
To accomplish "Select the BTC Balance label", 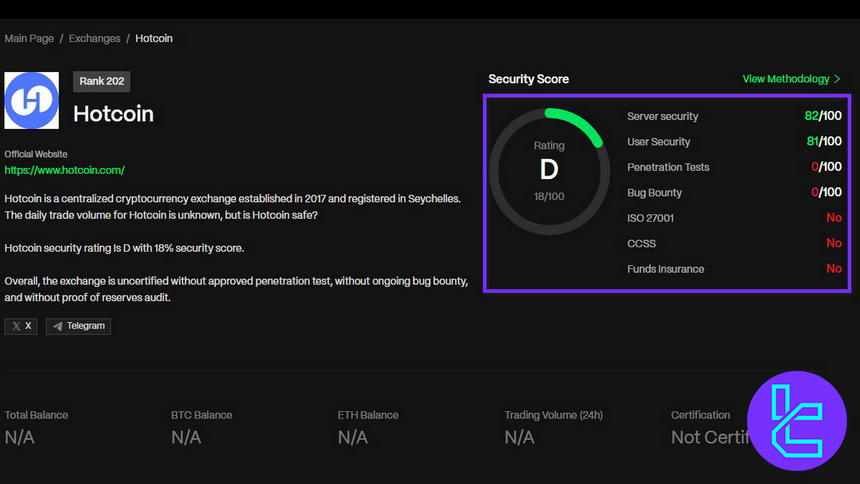I will click(x=201, y=415).
